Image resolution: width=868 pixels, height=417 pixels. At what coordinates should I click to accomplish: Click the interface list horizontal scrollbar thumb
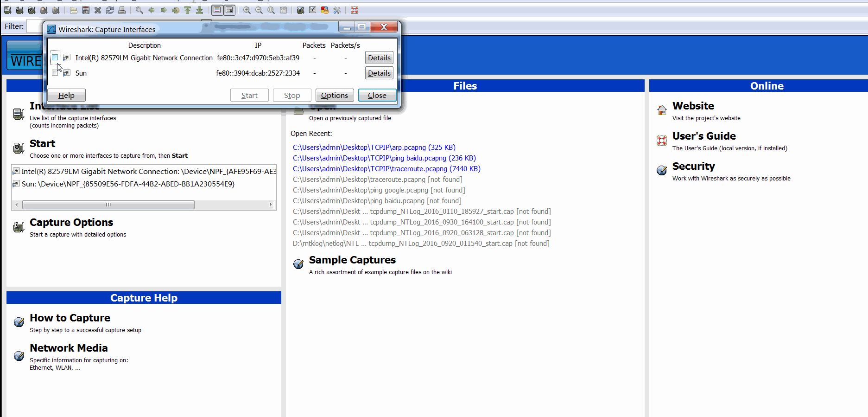(x=108, y=205)
